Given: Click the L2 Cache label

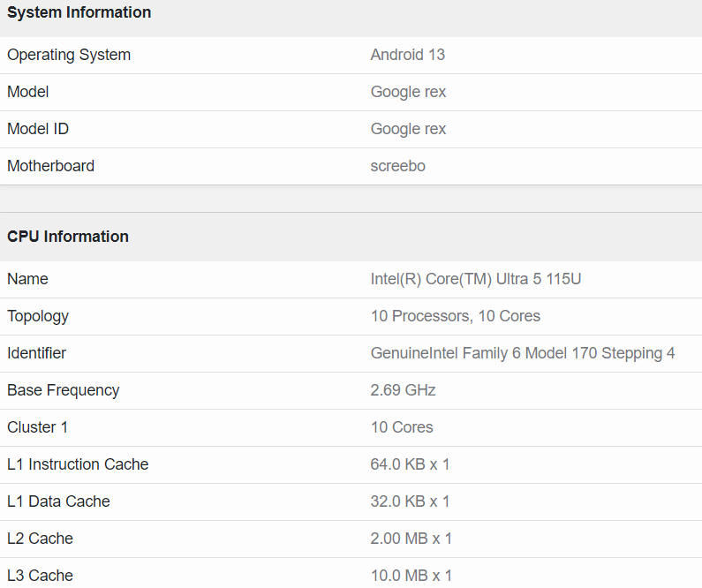Looking at the screenshot, I should pos(41,539).
